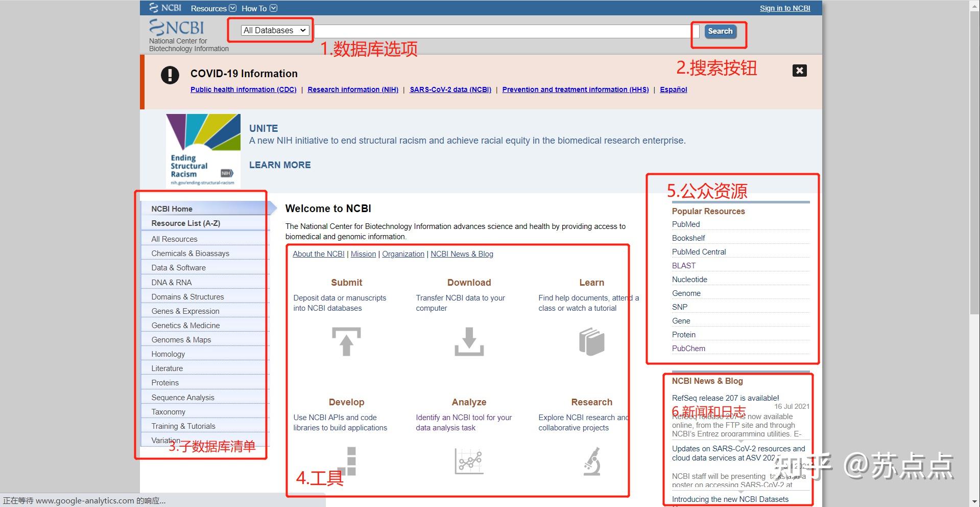Open PubMed Central in Popular Resources
The height and width of the screenshot is (507, 980).
click(x=699, y=252)
